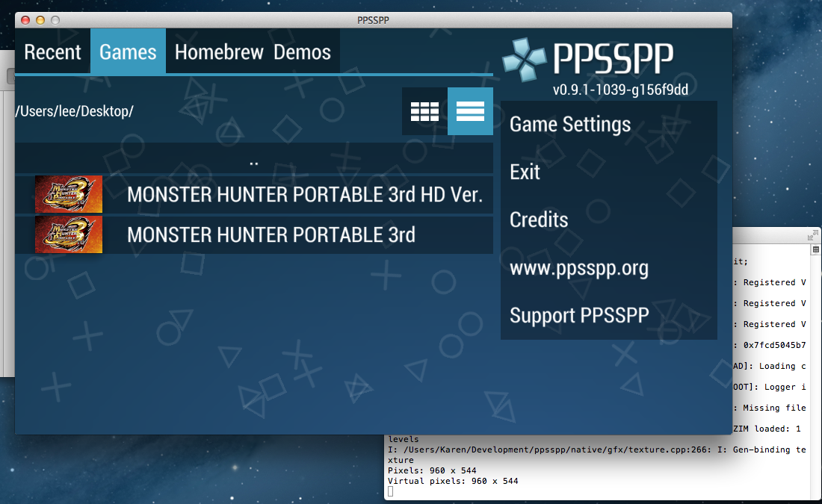This screenshot has height=504, width=822.
Task: Click the /Users/lee/Desktop/ path label
Action: pyautogui.click(x=75, y=111)
